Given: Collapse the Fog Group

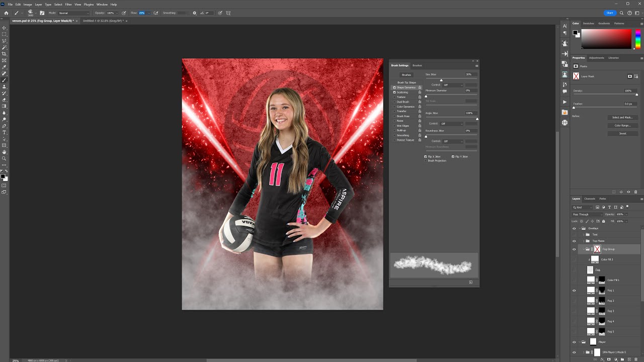Looking at the screenshot, I should 584,249.
